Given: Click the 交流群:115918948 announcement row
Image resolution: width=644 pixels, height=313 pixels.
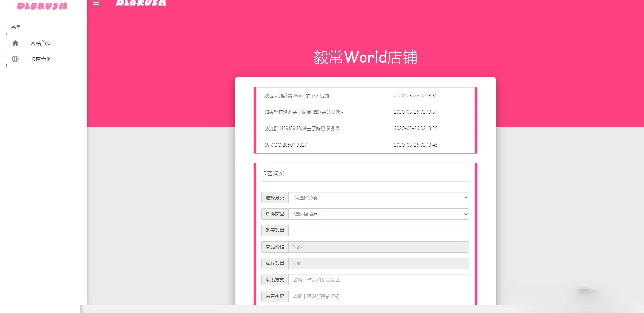Looking at the screenshot, I should 365,128.
